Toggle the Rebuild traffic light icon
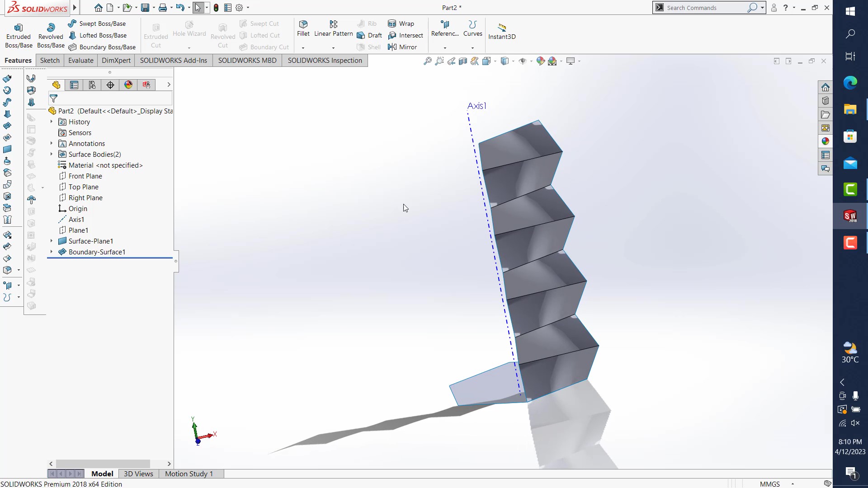This screenshot has width=868, height=488. click(x=216, y=8)
